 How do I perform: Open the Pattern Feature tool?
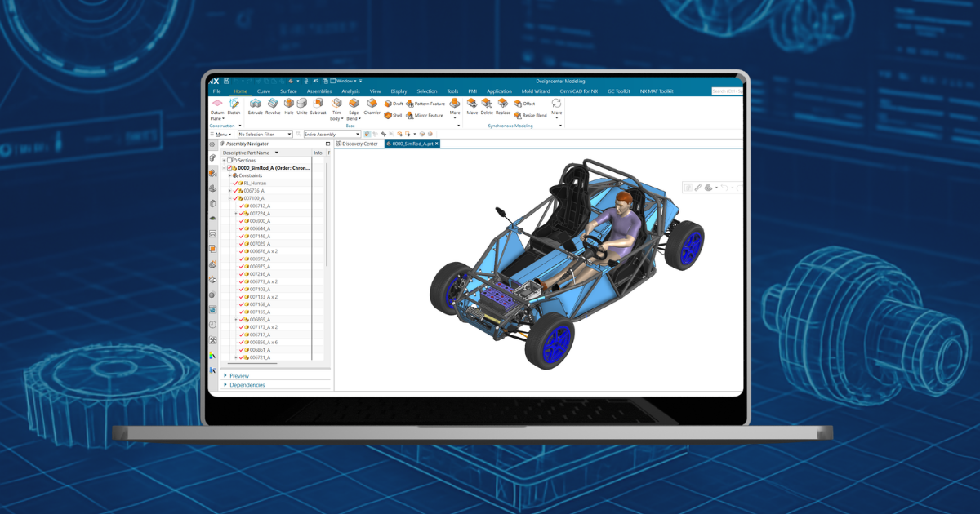click(x=426, y=104)
